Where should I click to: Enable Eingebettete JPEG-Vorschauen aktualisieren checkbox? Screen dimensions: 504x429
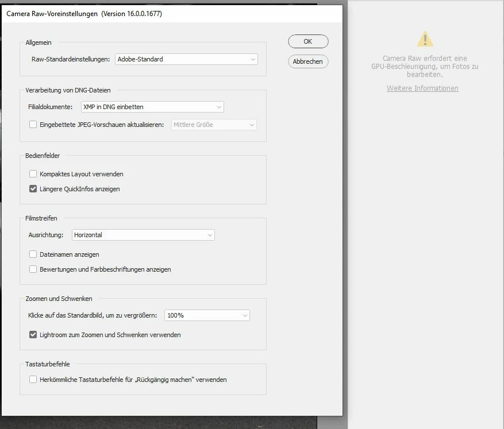pos(33,125)
